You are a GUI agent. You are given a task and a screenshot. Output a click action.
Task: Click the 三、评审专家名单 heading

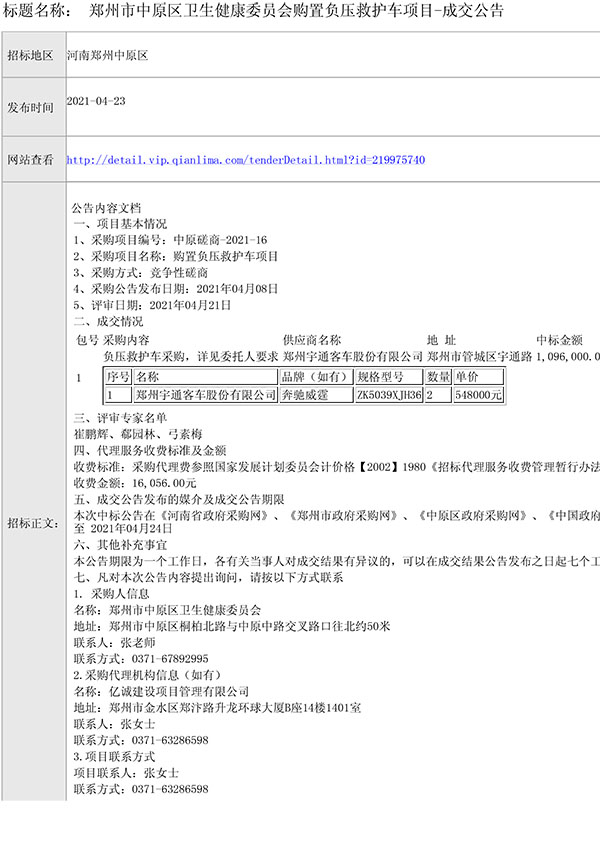pyautogui.click(x=120, y=418)
